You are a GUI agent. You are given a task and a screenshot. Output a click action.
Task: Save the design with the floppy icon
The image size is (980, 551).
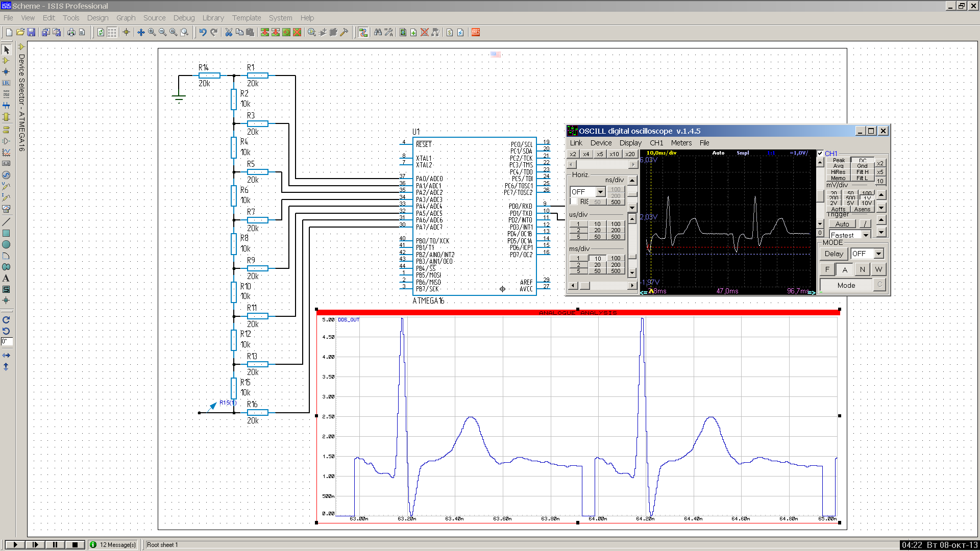pos(31,32)
